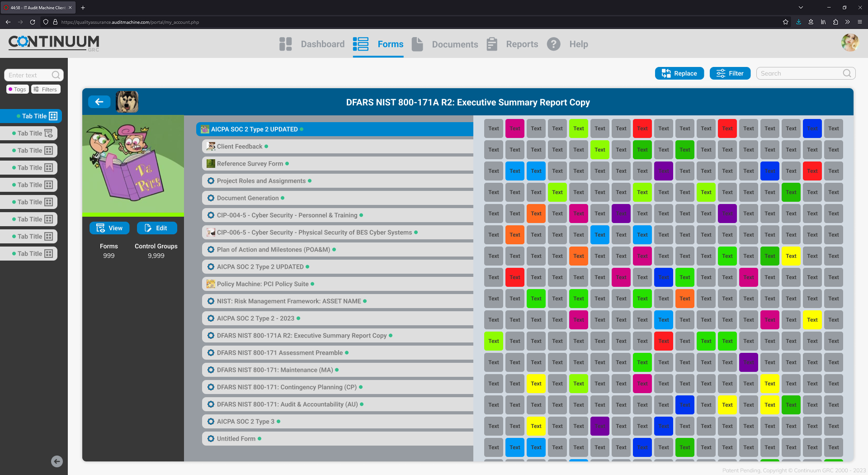The image size is (868, 475).
Task: Click magnifier icon in sidebar search
Action: (56, 75)
